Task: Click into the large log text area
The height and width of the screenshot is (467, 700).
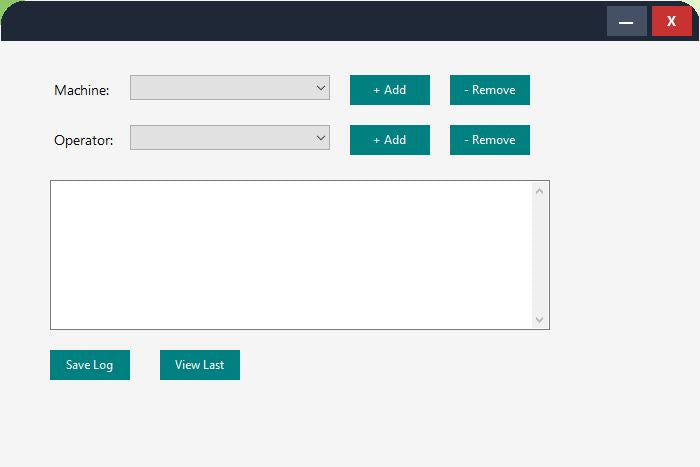Action: (290, 255)
